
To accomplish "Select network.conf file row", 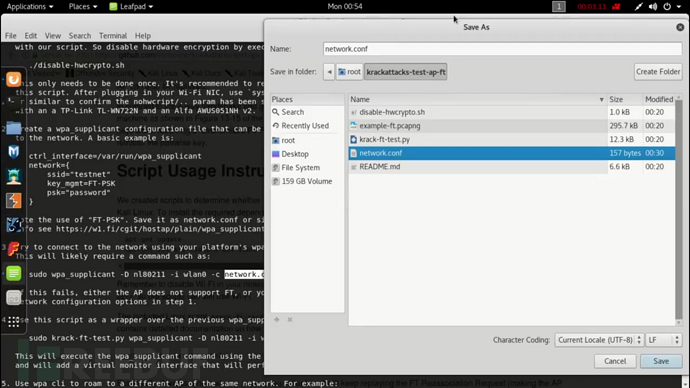I will [512, 153].
